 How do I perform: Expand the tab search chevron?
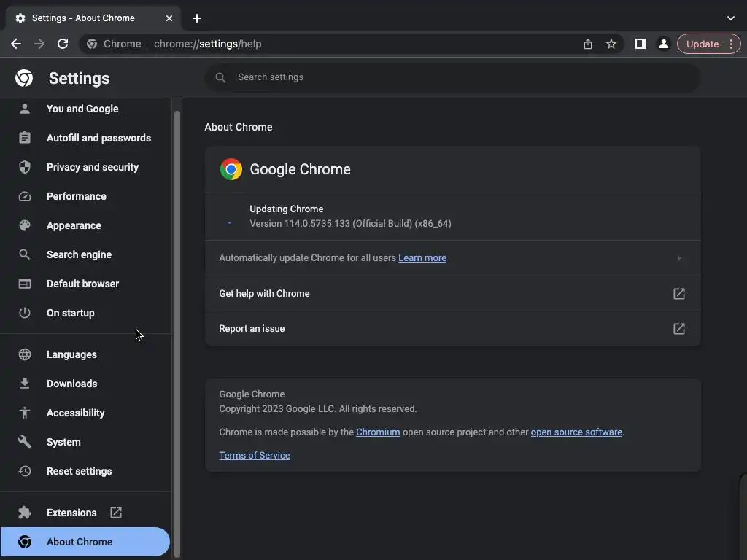point(731,18)
